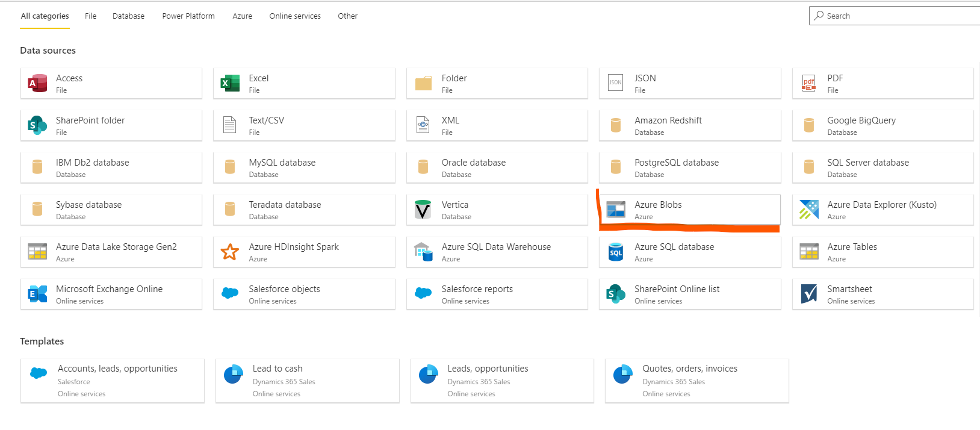Click the Text/CSV document icon
This screenshot has width=980, height=430.
pyautogui.click(x=230, y=125)
